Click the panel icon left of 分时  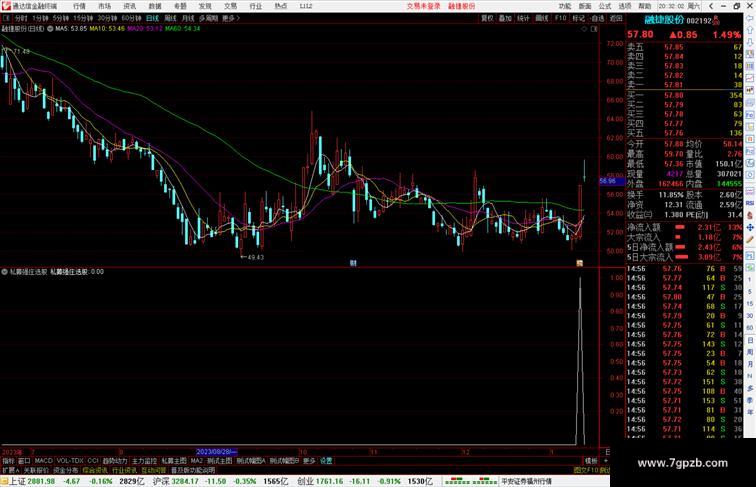[x=7, y=18]
